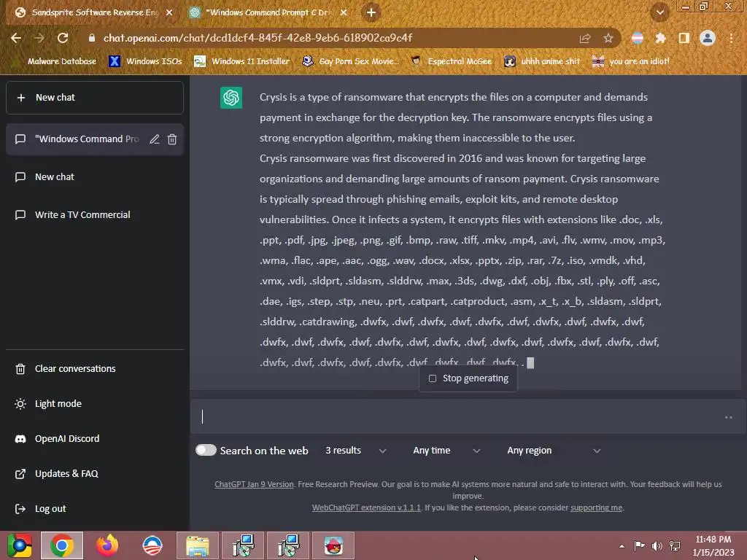
Task: Click the typing indicator dots in input box
Action: click(729, 417)
